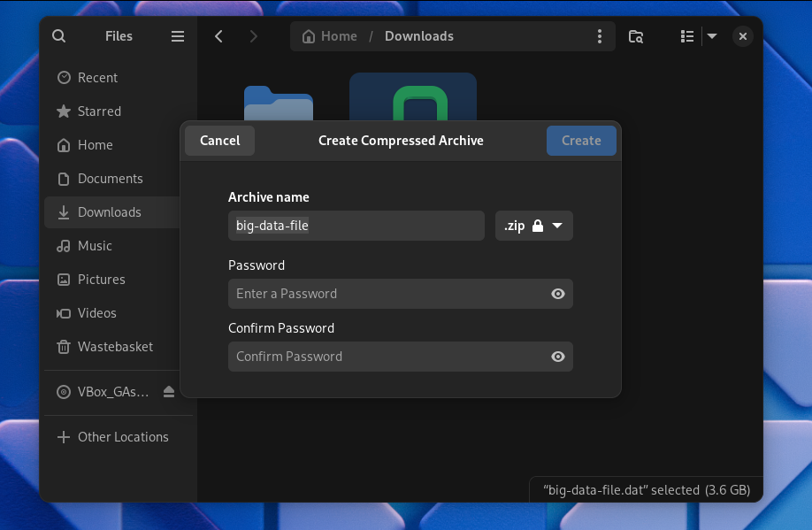Open the path bar three-dot menu
Viewport: 812px width, 530px height.
(x=599, y=36)
